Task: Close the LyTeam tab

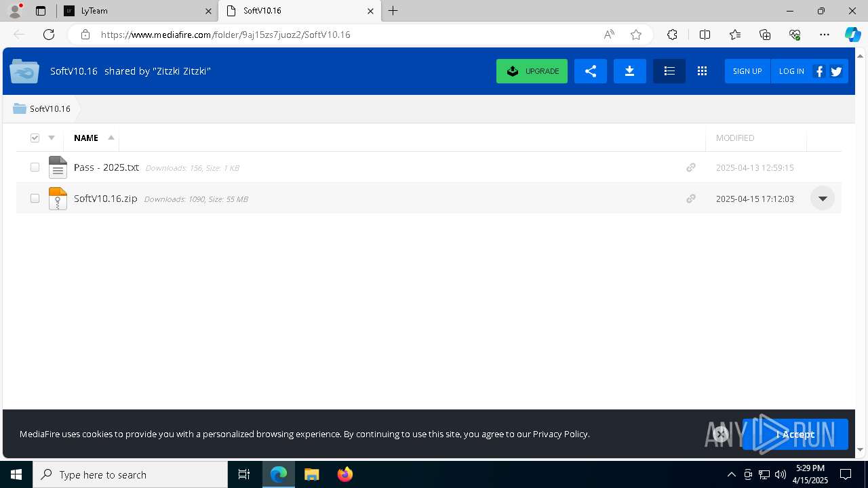Action: (x=208, y=11)
